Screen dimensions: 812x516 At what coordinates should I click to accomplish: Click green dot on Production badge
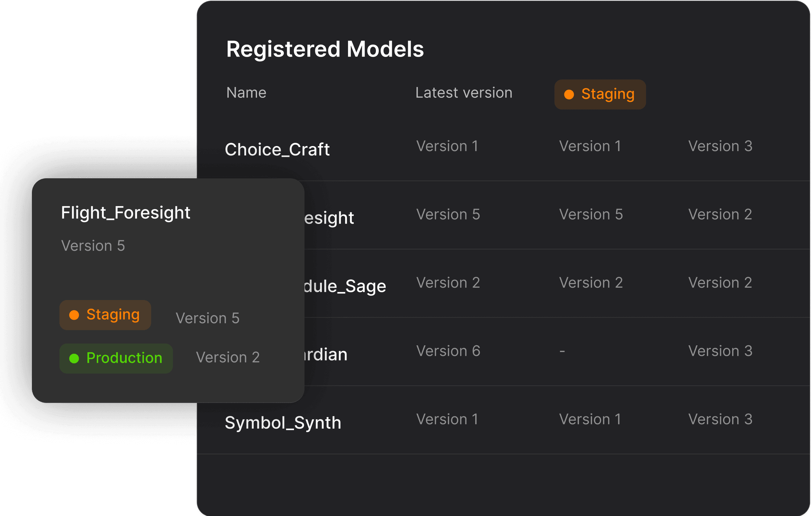(x=74, y=359)
